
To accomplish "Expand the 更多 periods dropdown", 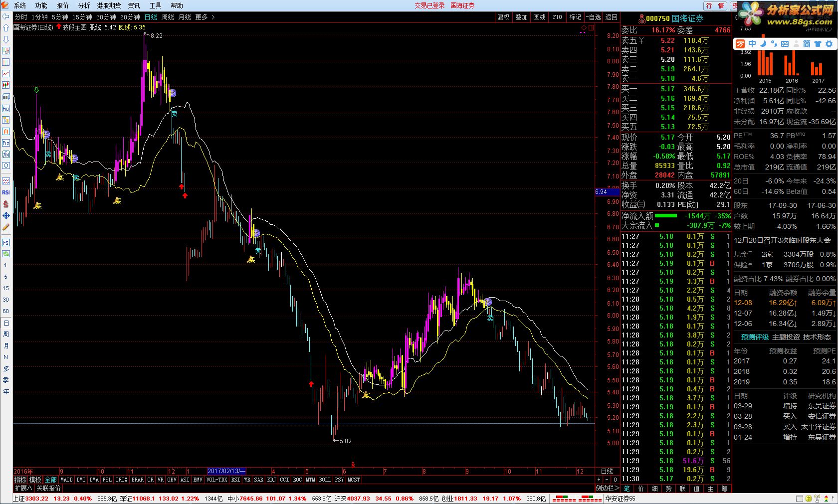I will 205,17.
